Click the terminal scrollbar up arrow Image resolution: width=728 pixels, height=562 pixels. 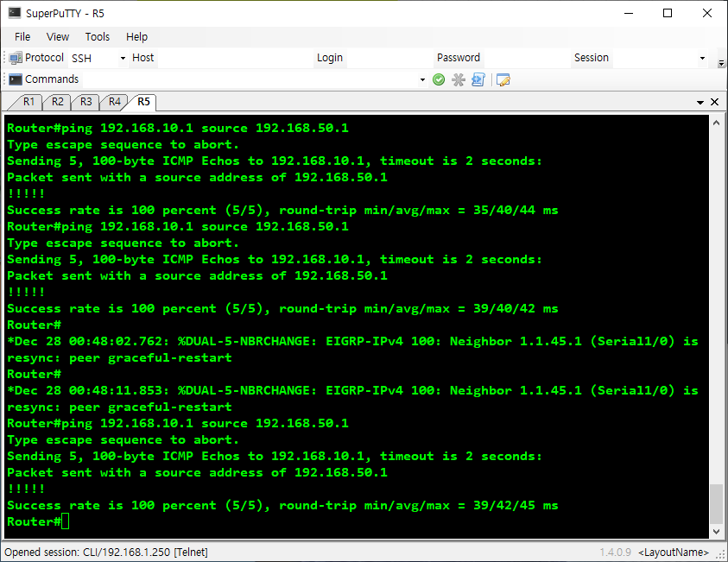click(716, 123)
